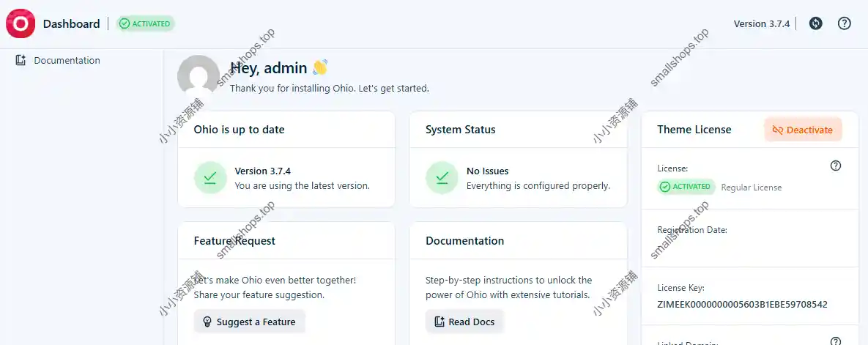Image resolution: width=868 pixels, height=345 pixels.
Task: Click the ACTIVATED badge in the header
Action: click(x=145, y=24)
